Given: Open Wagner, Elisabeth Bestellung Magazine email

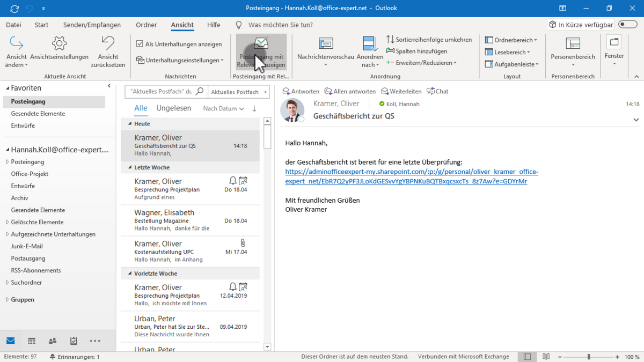Looking at the screenshot, I should 190,220.
